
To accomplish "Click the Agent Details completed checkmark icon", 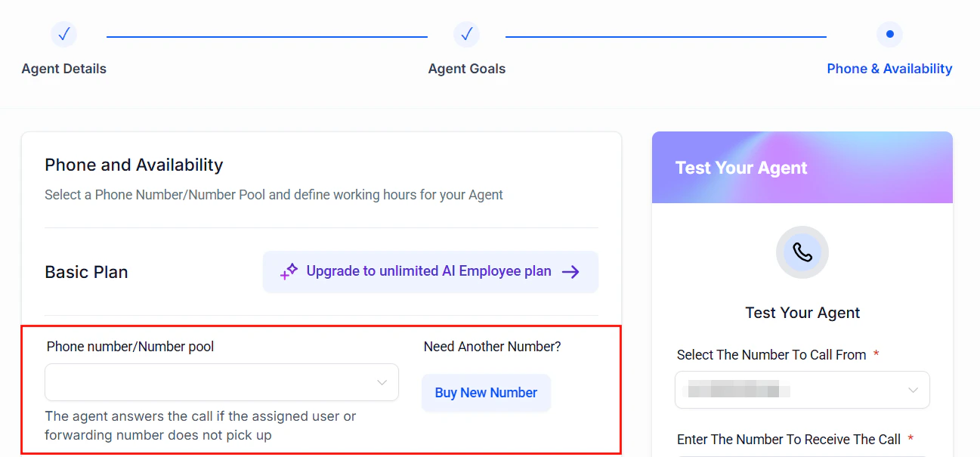I will 63,34.
